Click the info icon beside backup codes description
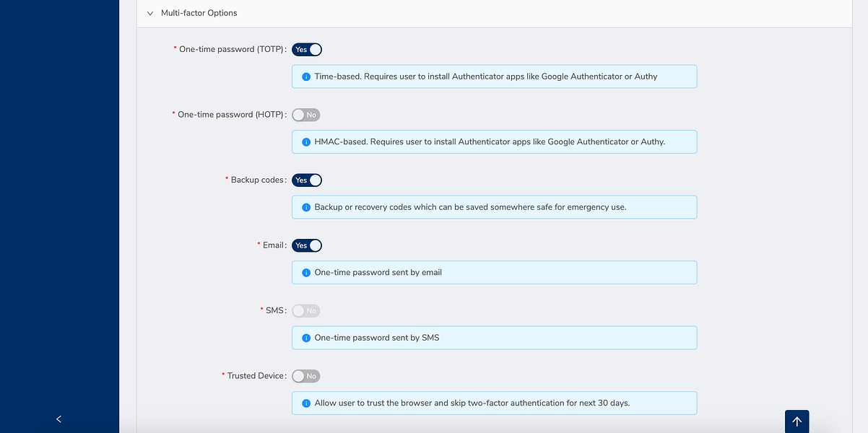The image size is (868, 433). point(306,207)
